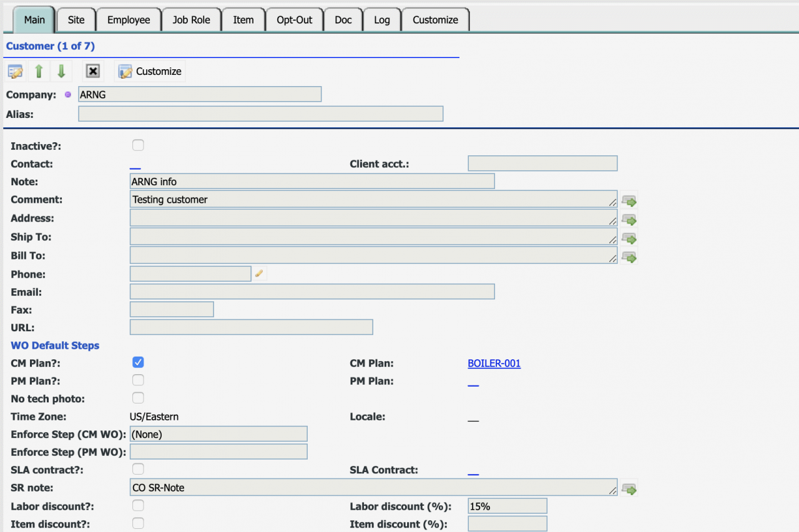Click the green down arrow icon
Image resolution: width=799 pixels, height=532 pixels.
tap(61, 71)
